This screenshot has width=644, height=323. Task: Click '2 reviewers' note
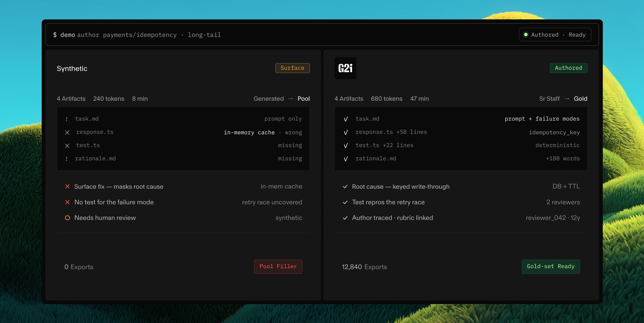coord(563,202)
